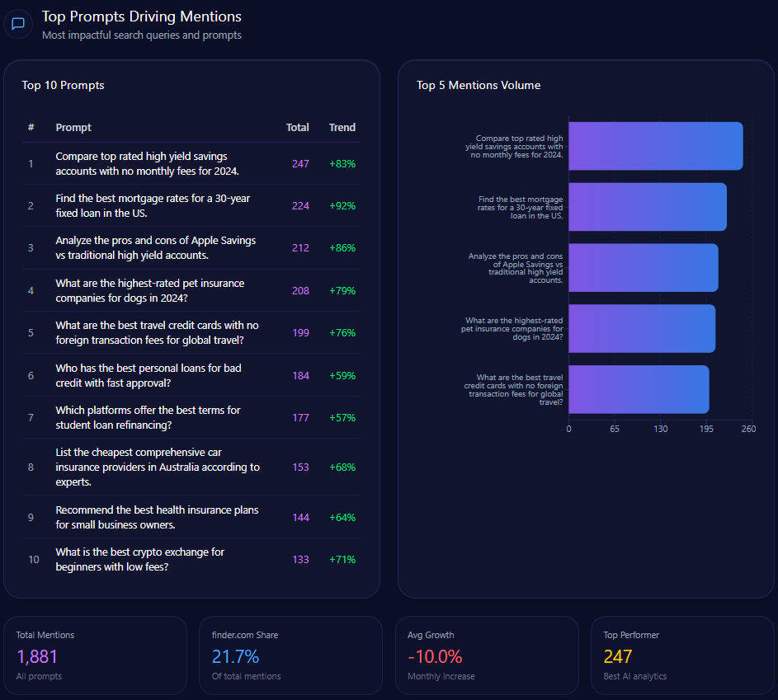Select the Apple Savings pros and cons prompt
Screen dimensions: 778x700
point(155,247)
